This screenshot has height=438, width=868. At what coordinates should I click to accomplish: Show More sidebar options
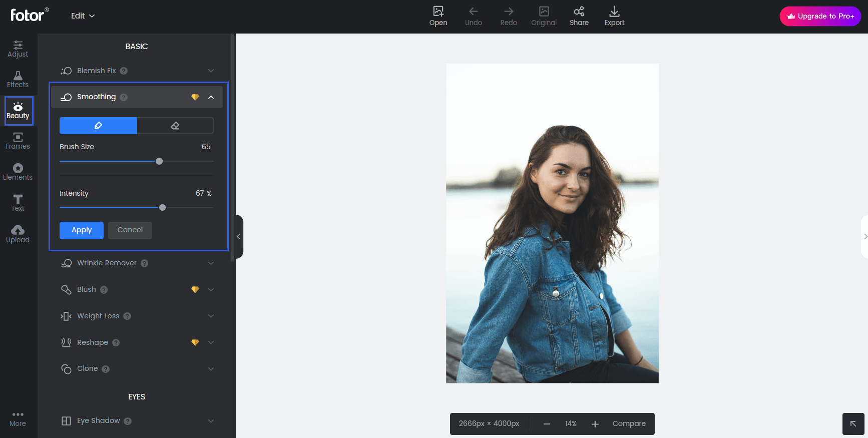point(18,419)
